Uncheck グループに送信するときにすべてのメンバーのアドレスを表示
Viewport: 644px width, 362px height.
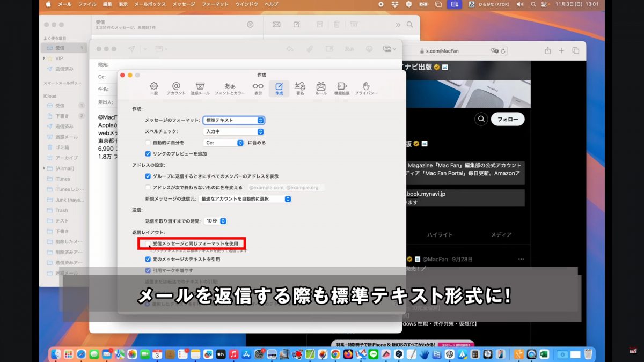coord(148,176)
